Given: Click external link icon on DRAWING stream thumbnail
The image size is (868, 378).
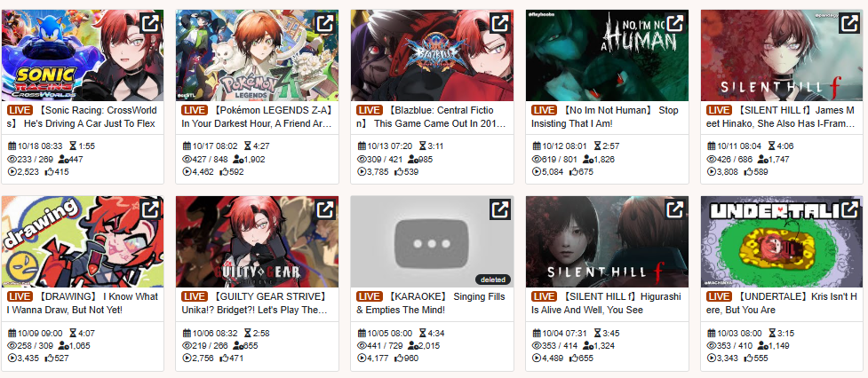Looking at the screenshot, I should coord(151,209).
